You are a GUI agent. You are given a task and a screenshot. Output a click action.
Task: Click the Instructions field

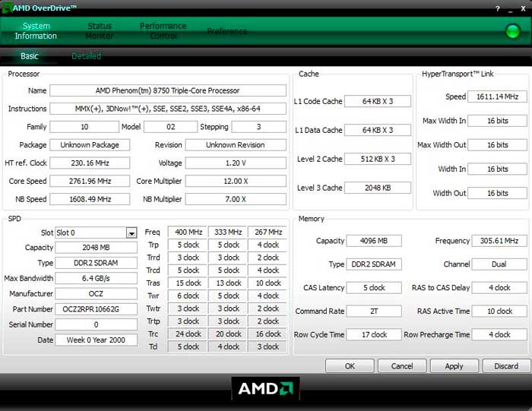point(168,109)
